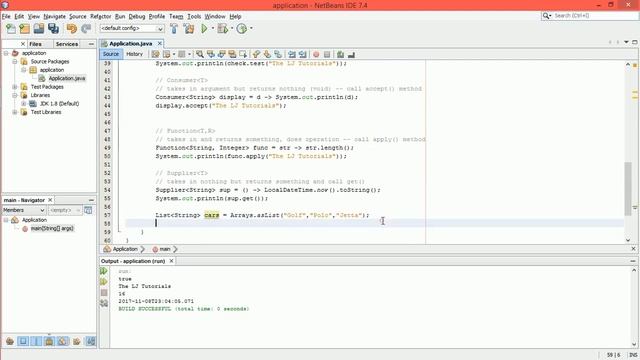Click the Find Selection magnifier icon in editor toolbar
This screenshot has height=360, width=640.
(x=200, y=54)
